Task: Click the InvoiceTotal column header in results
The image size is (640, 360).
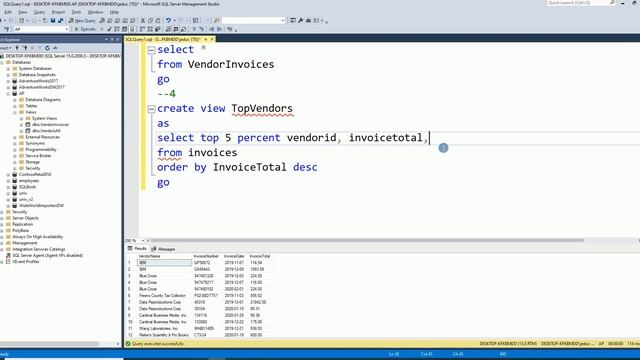Action: click(260, 256)
